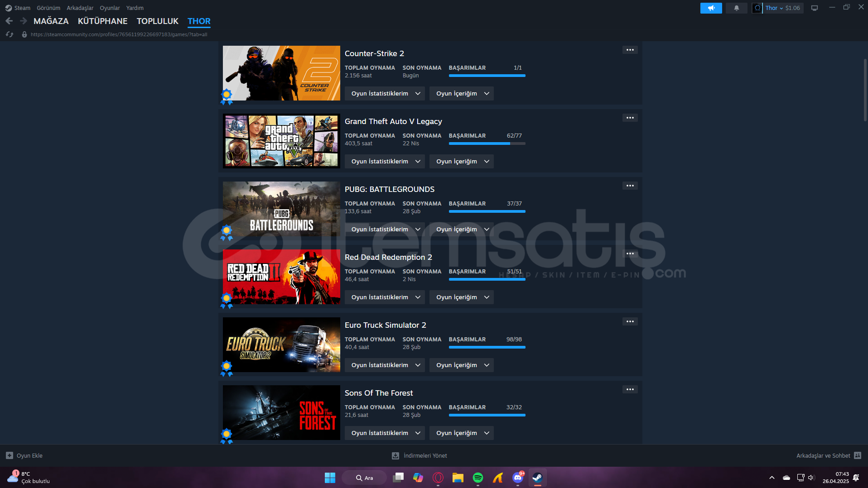The image size is (868, 488).
Task: Go to KÜTÜPHANE tab
Action: 103,21
